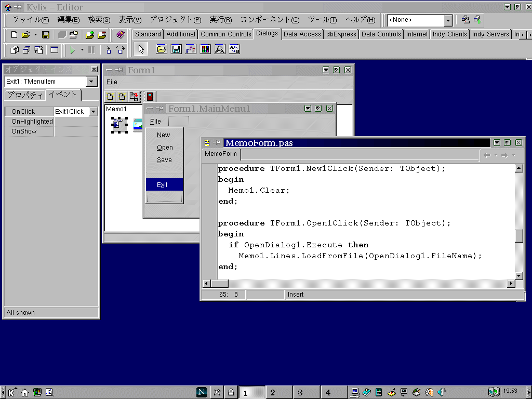The height and width of the screenshot is (399, 532).
Task: Switch to virtual desktop 4
Action: (x=334, y=393)
